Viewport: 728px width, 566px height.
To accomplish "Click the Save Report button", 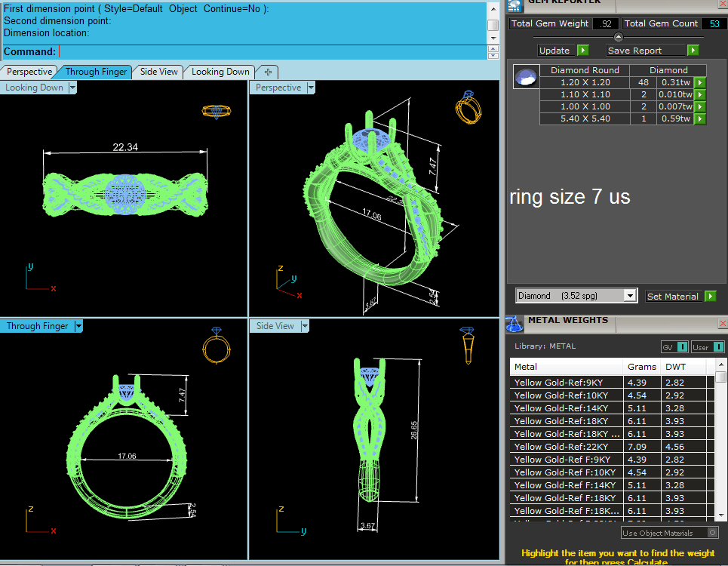I will (653, 51).
